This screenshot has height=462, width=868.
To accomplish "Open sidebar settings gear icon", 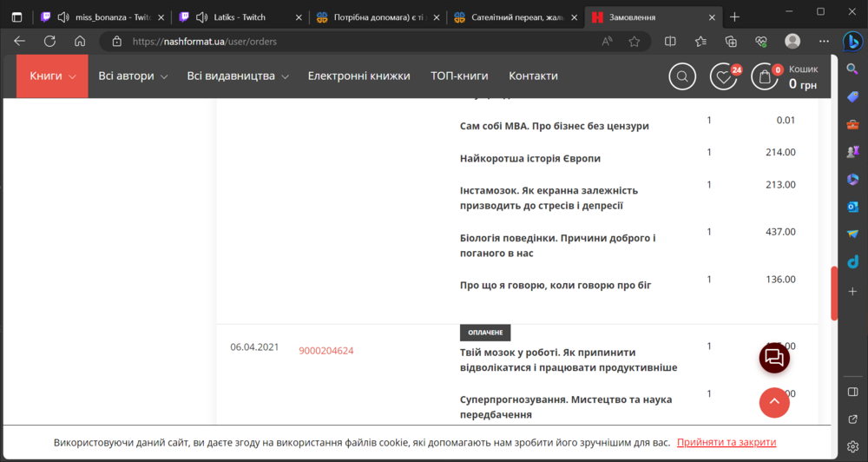I will pyautogui.click(x=852, y=446).
